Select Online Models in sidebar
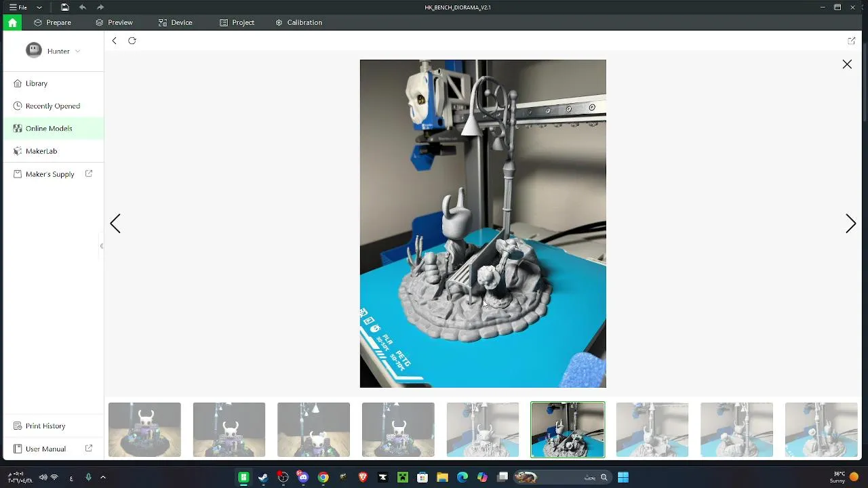Screen dimensions: 868x488 click(x=54, y=128)
